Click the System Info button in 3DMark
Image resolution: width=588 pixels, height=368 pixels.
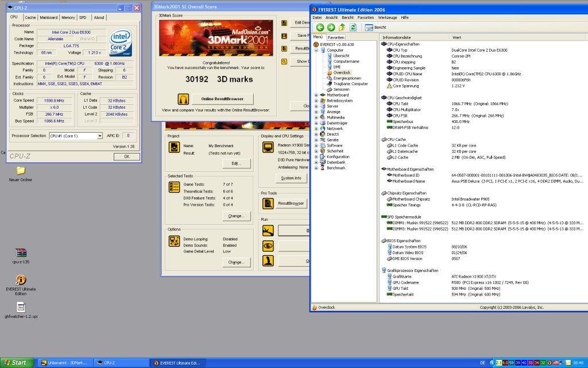coord(291,178)
